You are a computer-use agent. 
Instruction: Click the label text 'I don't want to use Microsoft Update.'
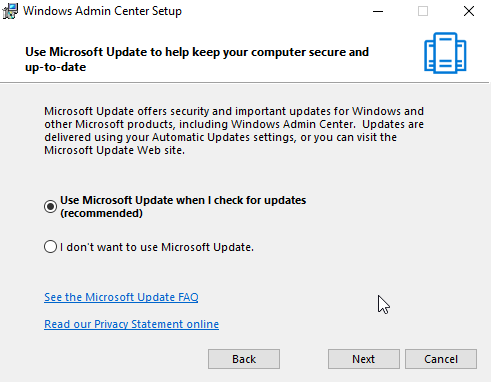[x=157, y=247]
